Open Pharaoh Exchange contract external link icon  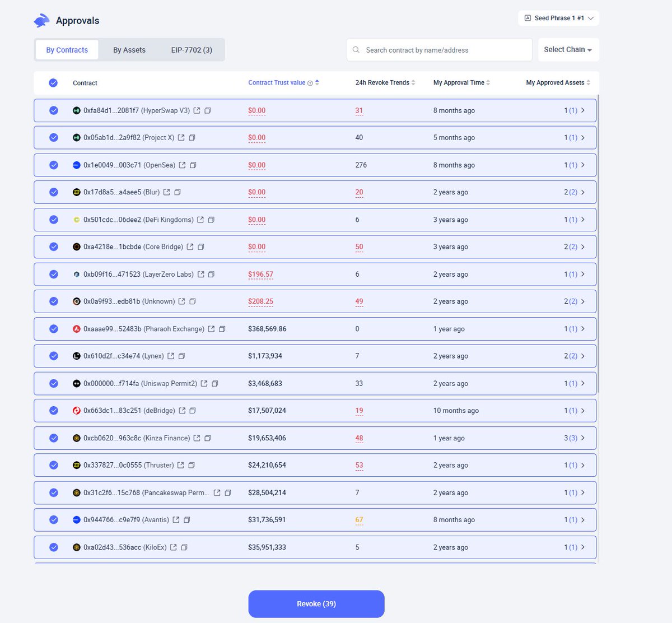[211, 329]
